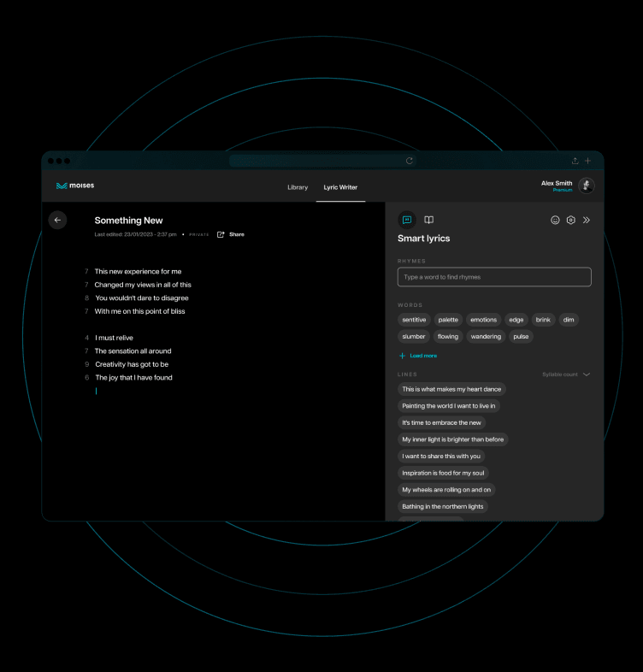Select the word chip 'wandering'

tap(486, 337)
